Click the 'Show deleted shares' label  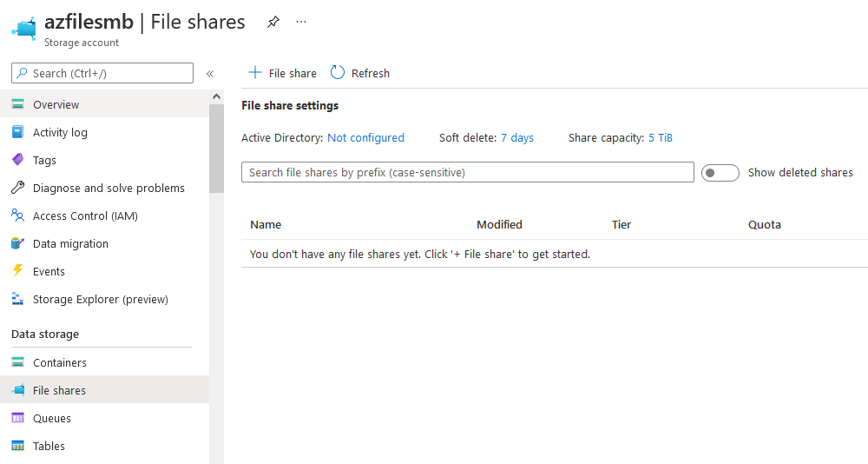pos(800,172)
